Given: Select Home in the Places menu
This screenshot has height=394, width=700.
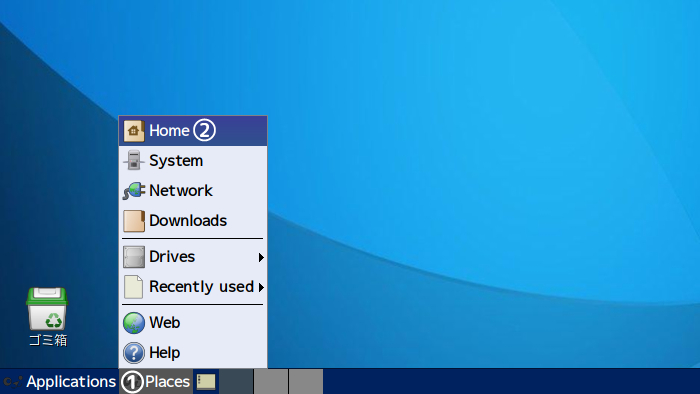Looking at the screenshot, I should tap(193, 131).
